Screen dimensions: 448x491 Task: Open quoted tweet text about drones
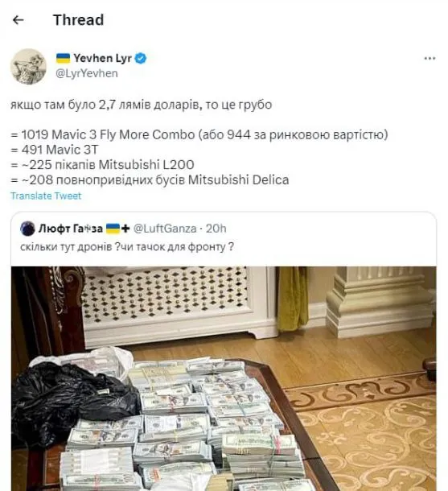127,247
